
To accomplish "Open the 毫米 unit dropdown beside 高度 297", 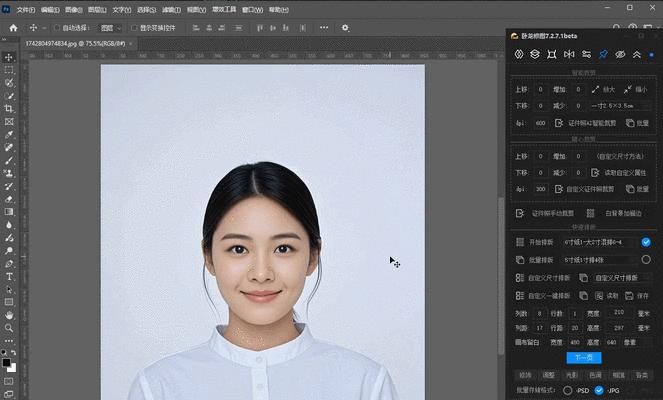I will pos(644,328).
